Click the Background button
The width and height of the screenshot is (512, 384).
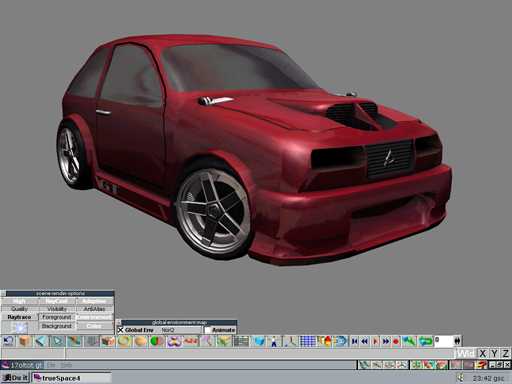[x=57, y=326]
